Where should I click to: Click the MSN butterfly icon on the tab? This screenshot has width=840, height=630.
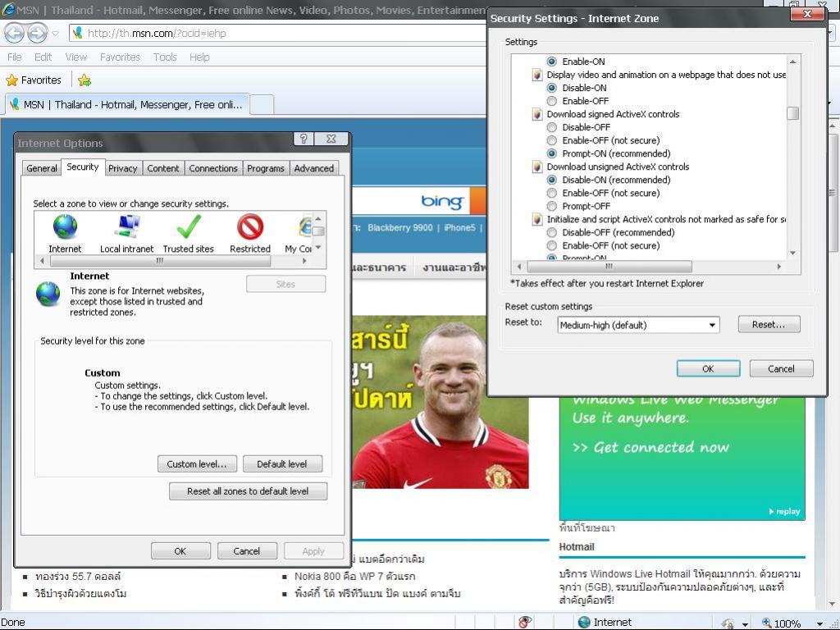(x=15, y=104)
